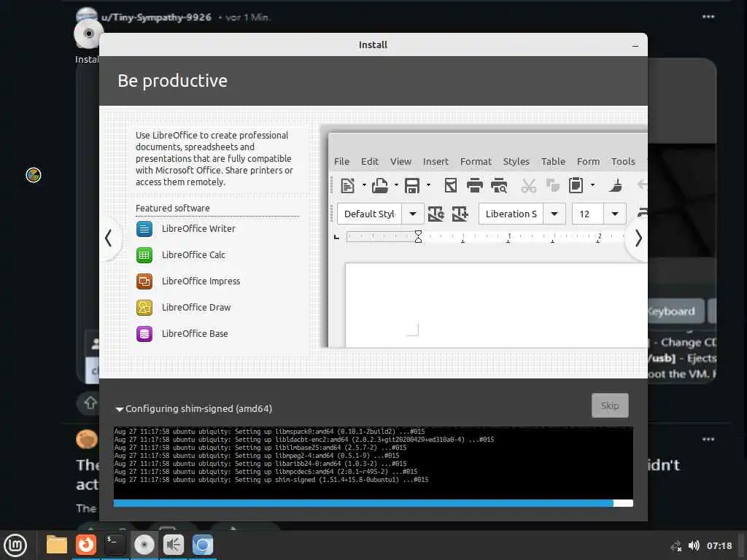Image resolution: width=747 pixels, height=560 pixels.
Task: Open the Styles menu in Writer preview
Action: click(x=516, y=162)
